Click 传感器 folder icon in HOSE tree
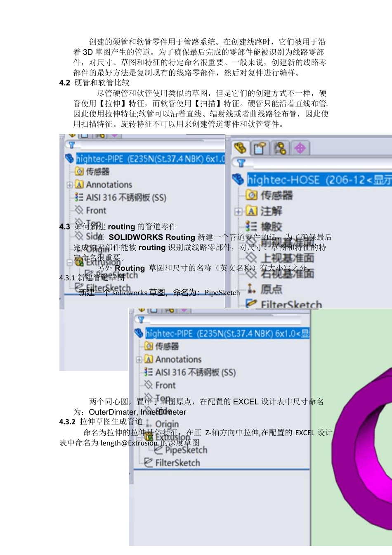 [x=251, y=195]
